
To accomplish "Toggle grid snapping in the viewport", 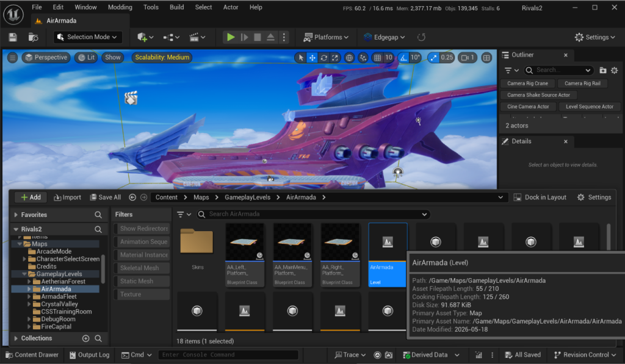I will coord(377,58).
